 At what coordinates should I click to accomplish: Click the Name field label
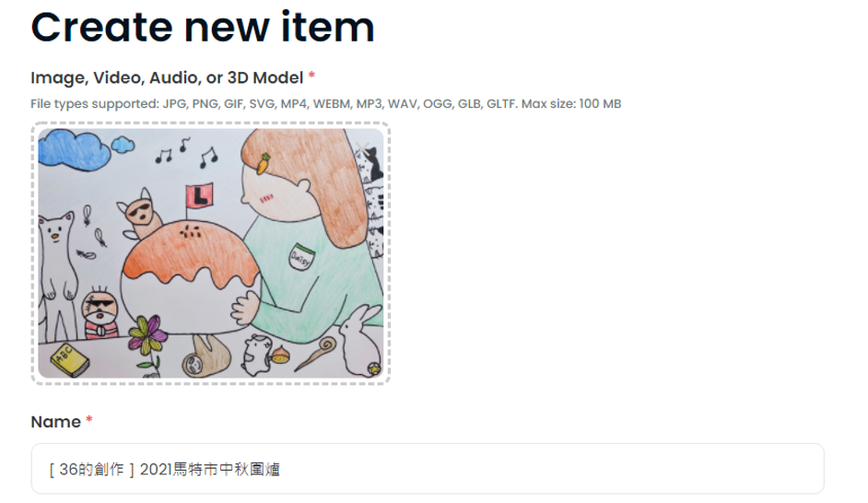click(56, 422)
